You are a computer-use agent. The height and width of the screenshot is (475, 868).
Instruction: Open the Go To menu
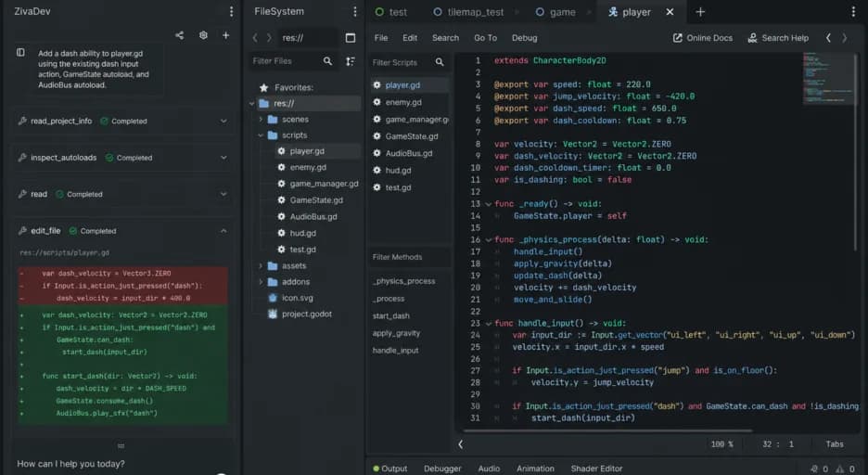pos(486,38)
